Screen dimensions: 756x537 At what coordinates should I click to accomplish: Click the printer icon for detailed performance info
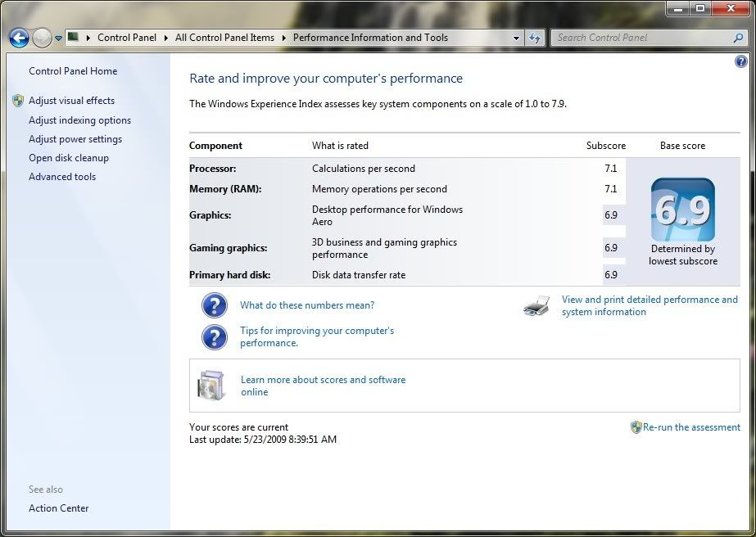pyautogui.click(x=536, y=307)
